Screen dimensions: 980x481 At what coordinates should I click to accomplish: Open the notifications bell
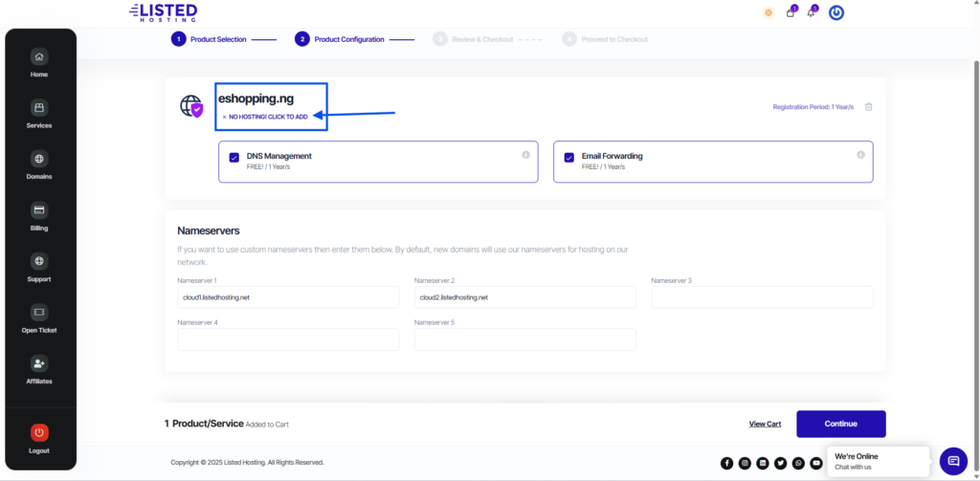(x=812, y=12)
